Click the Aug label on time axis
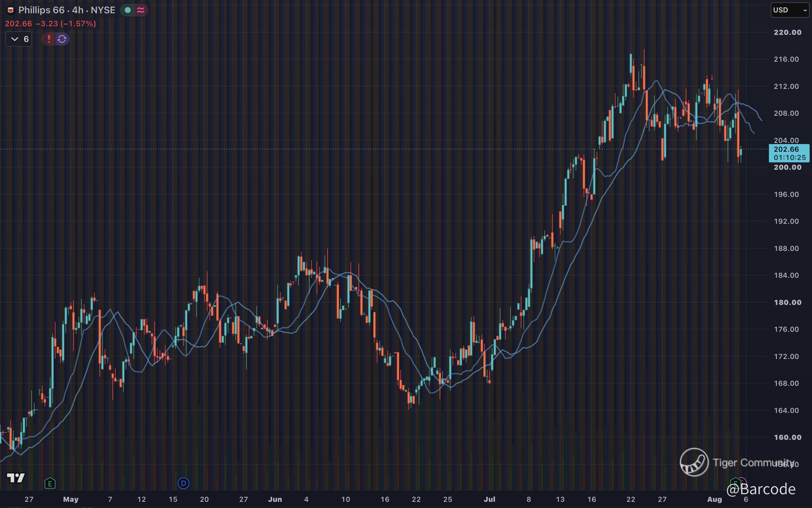812x508 pixels. pos(714,499)
